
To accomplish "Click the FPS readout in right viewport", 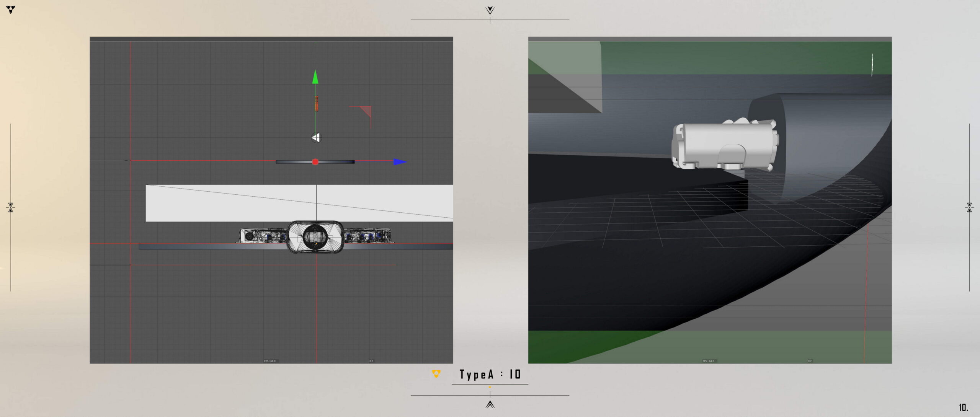I will pos(708,361).
